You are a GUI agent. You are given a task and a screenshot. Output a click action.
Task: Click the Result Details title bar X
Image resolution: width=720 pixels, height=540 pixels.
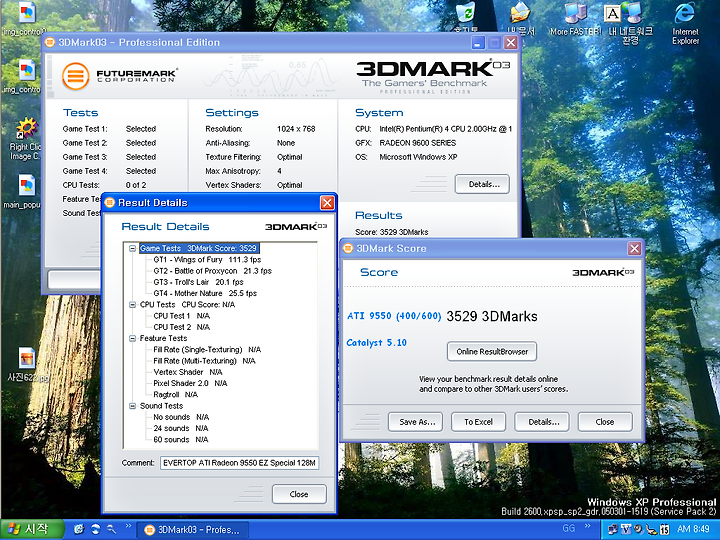[327, 202]
